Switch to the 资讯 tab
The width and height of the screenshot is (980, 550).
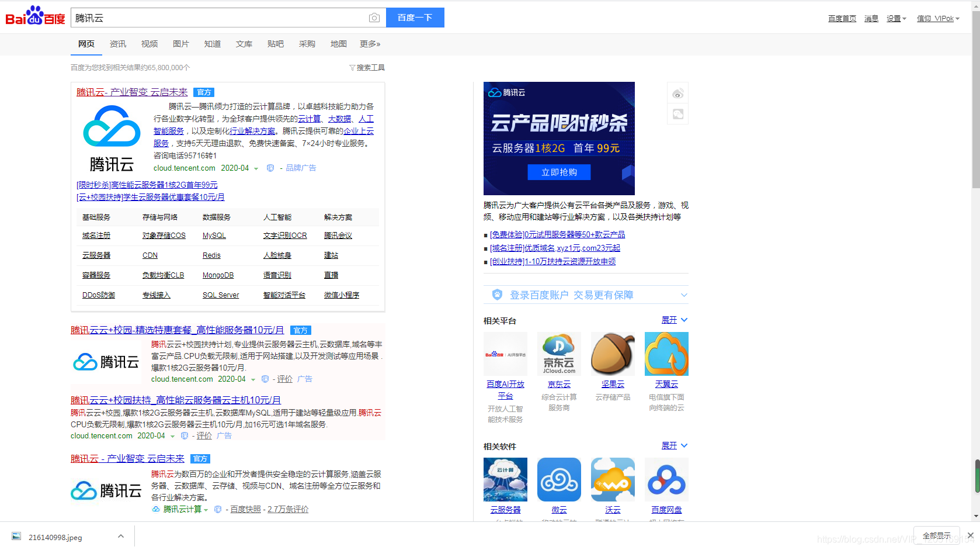pos(118,44)
